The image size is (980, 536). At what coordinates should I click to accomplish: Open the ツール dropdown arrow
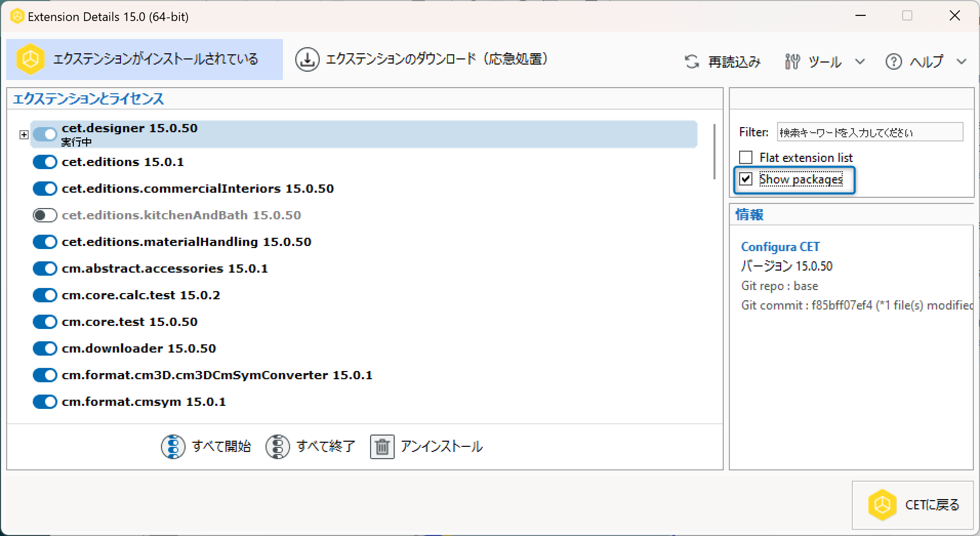pyautogui.click(x=860, y=62)
